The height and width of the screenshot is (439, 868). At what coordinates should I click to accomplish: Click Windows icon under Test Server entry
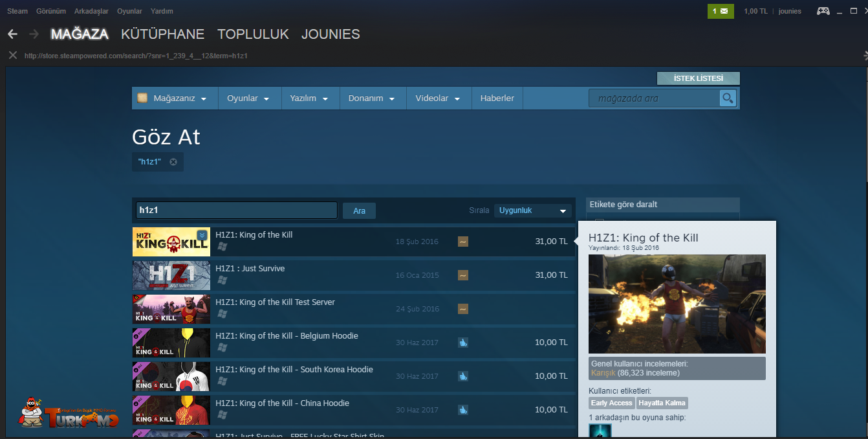click(222, 314)
